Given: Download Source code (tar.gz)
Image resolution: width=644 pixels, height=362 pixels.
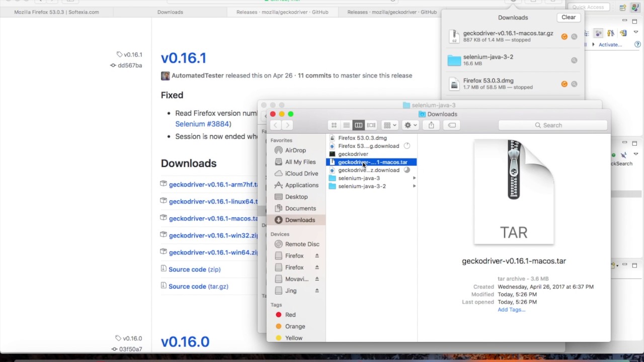Looking at the screenshot, I should point(198,287).
